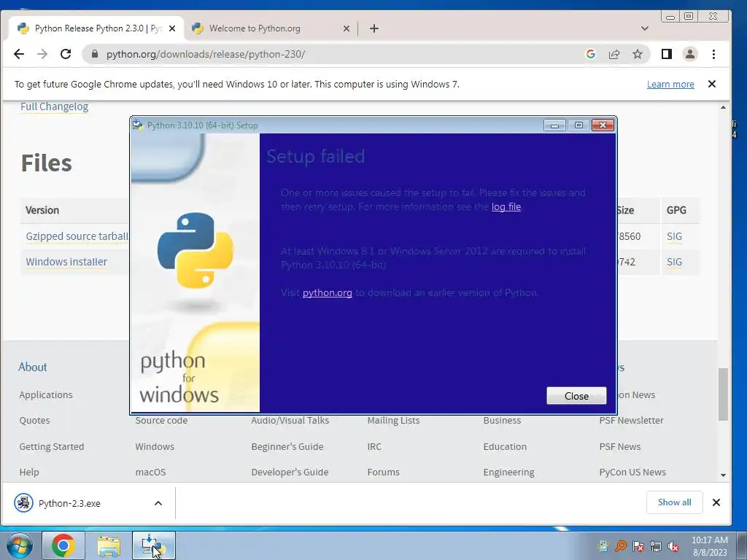This screenshot has width=747, height=560.
Task: Open Beginner's Guide footer link
Action: pos(287,447)
